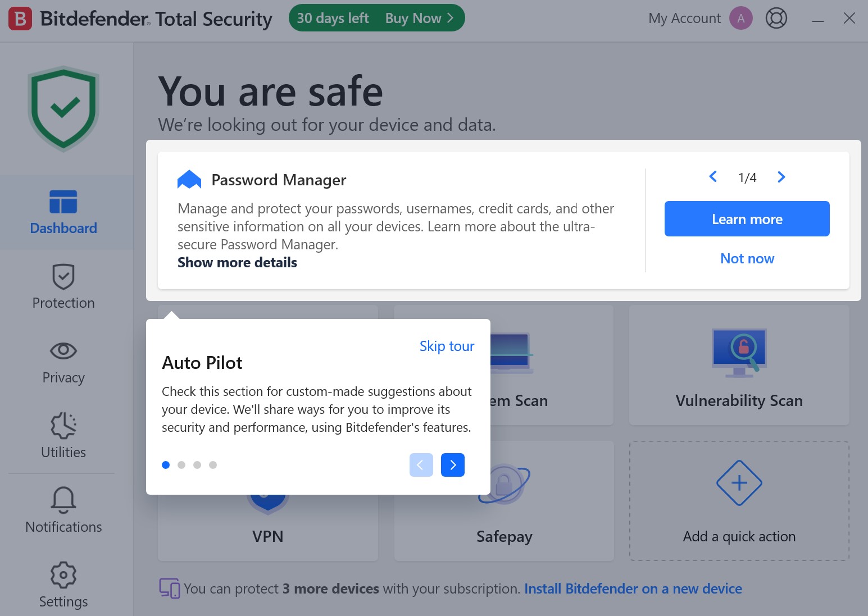Click the Add a quick action plus icon
The width and height of the screenshot is (868, 616).
coord(739,483)
